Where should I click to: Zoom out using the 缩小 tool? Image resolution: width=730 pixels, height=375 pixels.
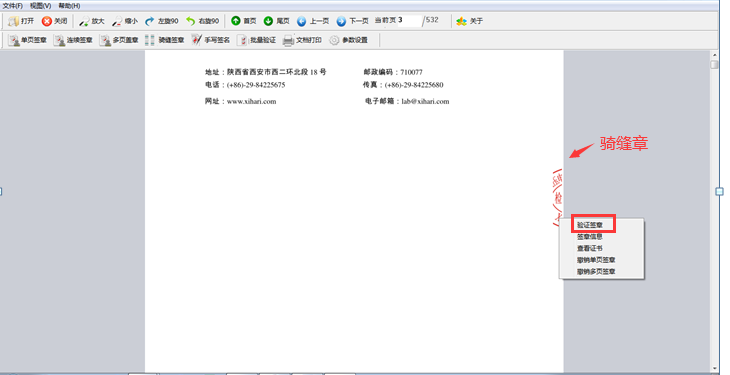coord(125,21)
